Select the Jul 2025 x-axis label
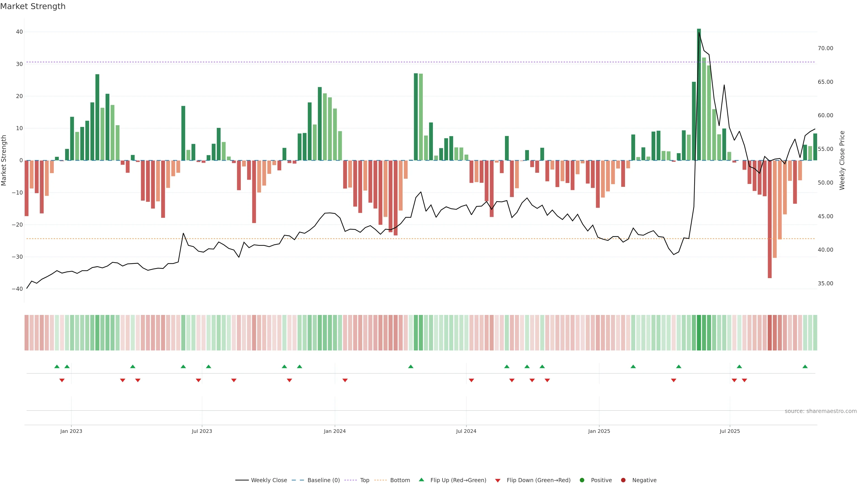Image resolution: width=868 pixels, height=488 pixels. click(729, 431)
